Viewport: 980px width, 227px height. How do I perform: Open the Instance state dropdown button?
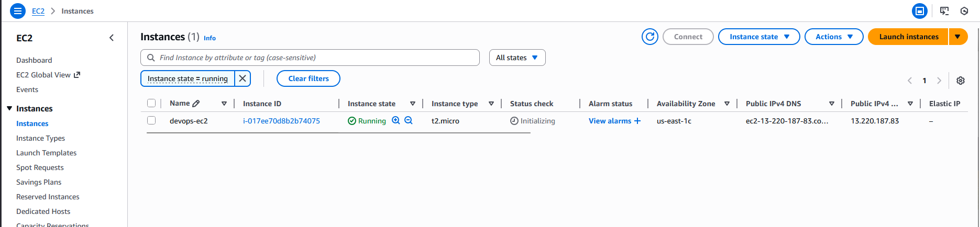point(759,37)
